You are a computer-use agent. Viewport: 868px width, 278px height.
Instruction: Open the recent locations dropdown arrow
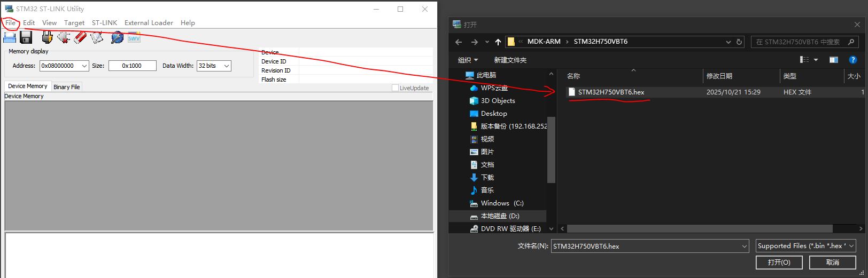click(x=487, y=42)
